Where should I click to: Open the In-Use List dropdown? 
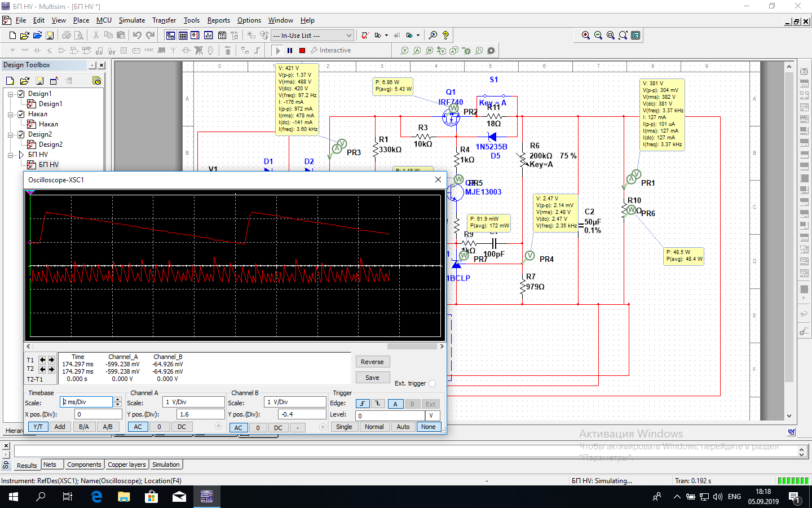pos(348,35)
